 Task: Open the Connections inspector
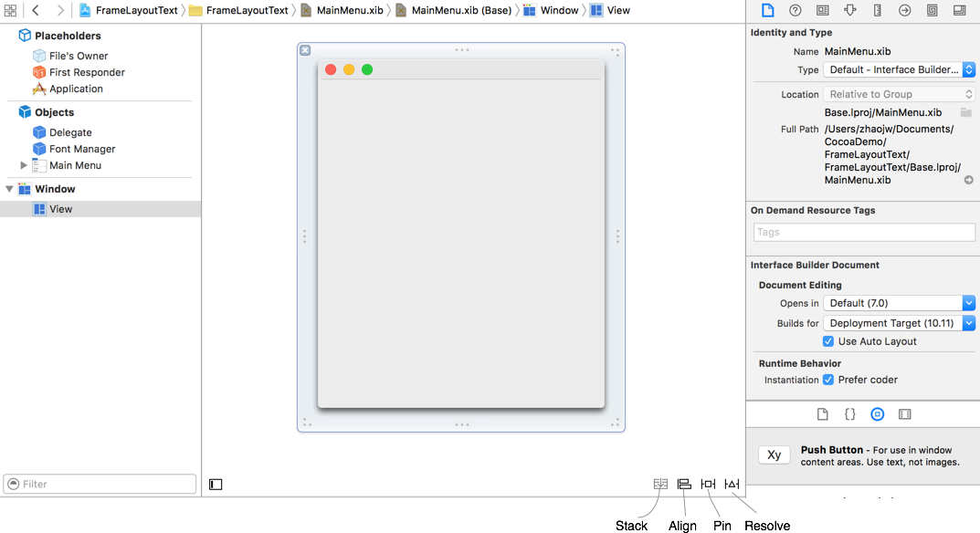point(903,10)
